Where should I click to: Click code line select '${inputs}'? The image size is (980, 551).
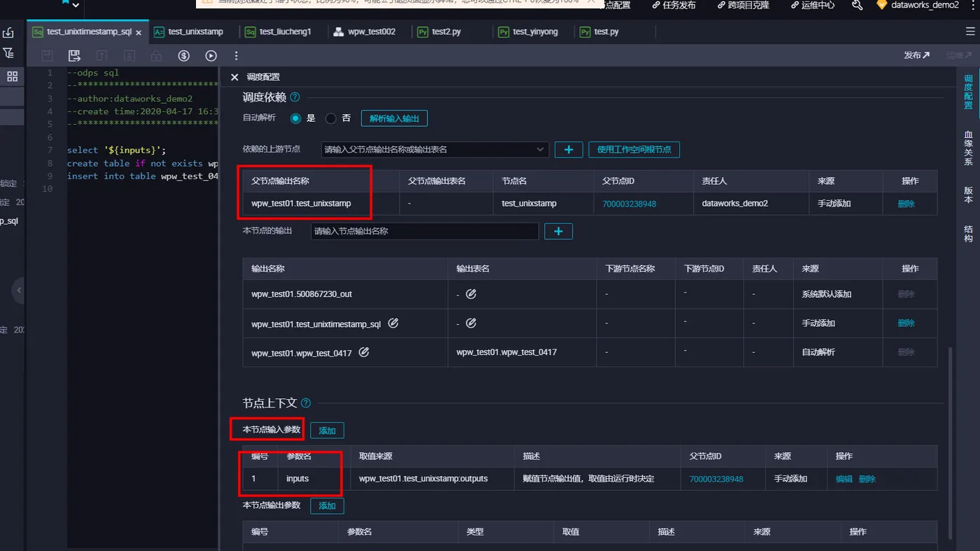pos(117,150)
